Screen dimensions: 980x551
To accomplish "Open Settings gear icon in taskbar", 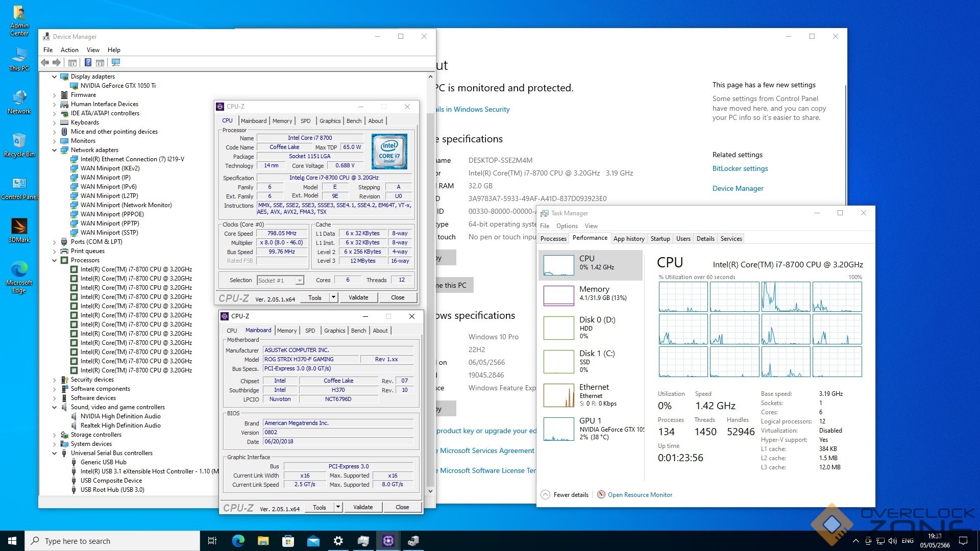I will coord(338,541).
